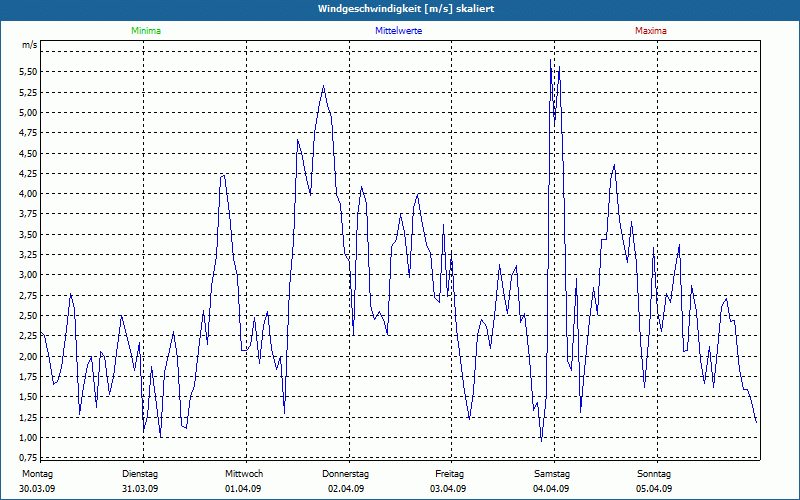Viewport: 800px width, 500px height.
Task: Click the m/s axis unit label
Action: 30,45
